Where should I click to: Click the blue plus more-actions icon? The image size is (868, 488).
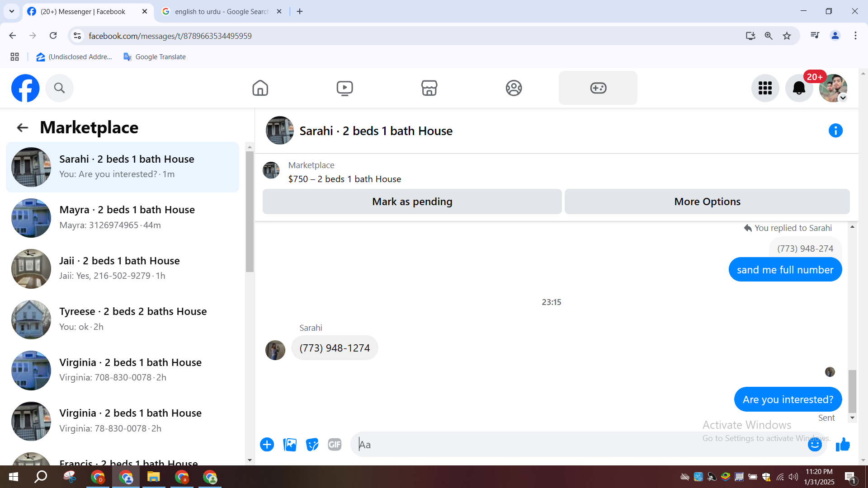pos(267,445)
